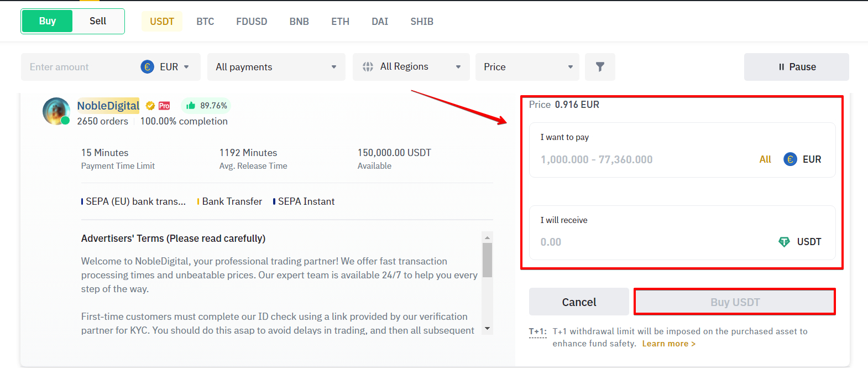Click the yellow verified badge icon

150,106
